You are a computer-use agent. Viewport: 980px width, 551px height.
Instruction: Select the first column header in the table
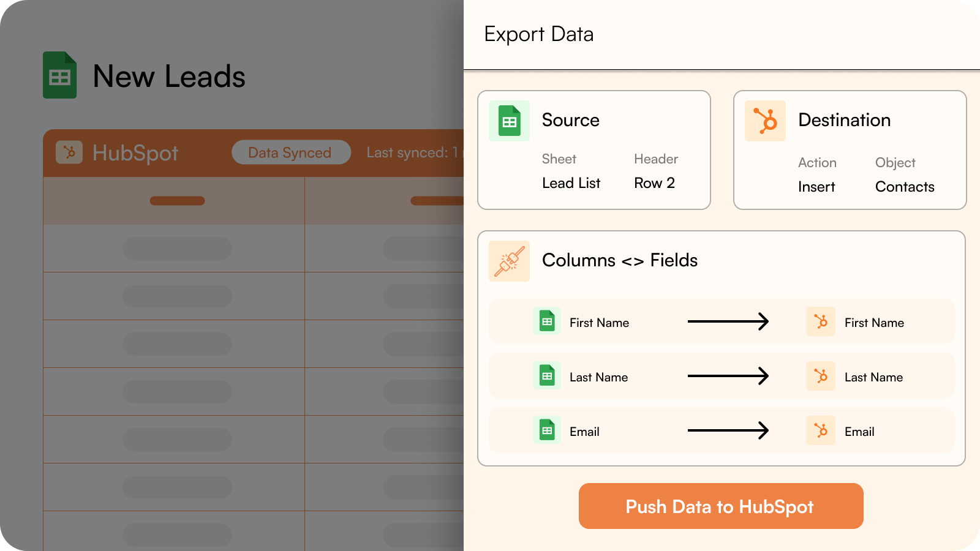tap(177, 201)
